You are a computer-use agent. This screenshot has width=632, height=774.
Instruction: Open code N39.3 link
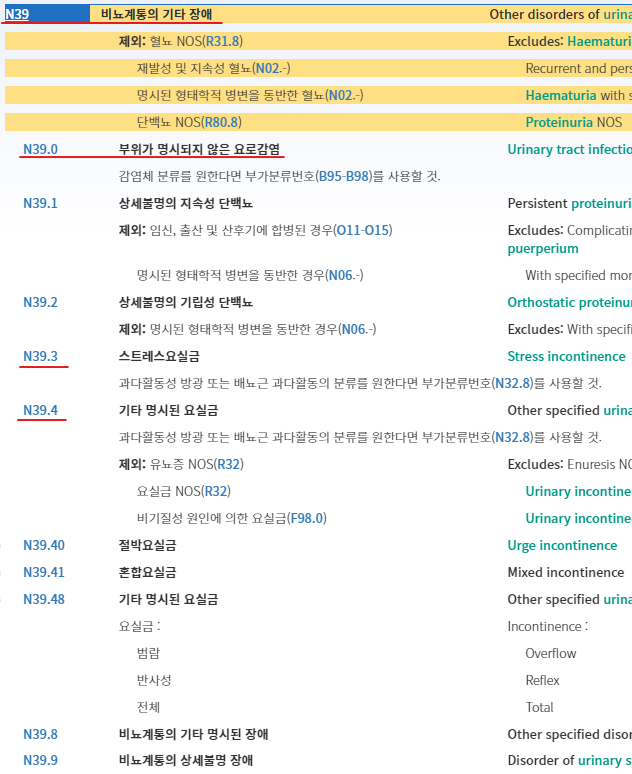40,356
